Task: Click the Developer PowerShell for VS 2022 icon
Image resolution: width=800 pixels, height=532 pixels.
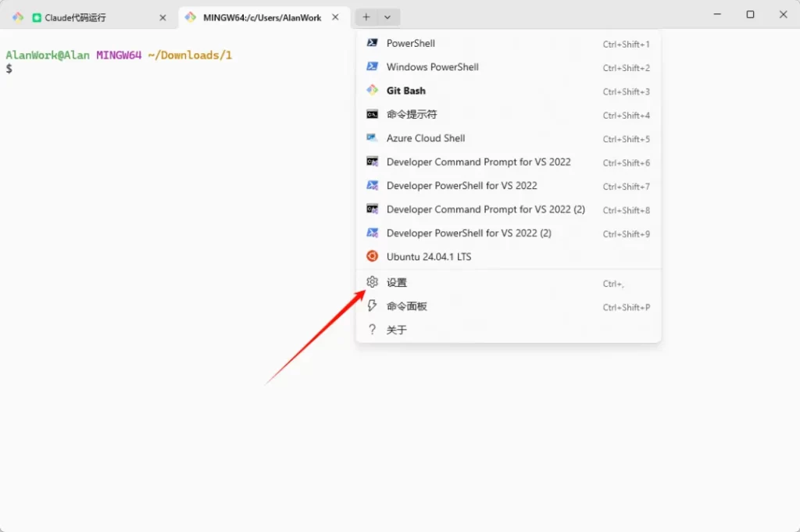Action: pyautogui.click(x=373, y=185)
